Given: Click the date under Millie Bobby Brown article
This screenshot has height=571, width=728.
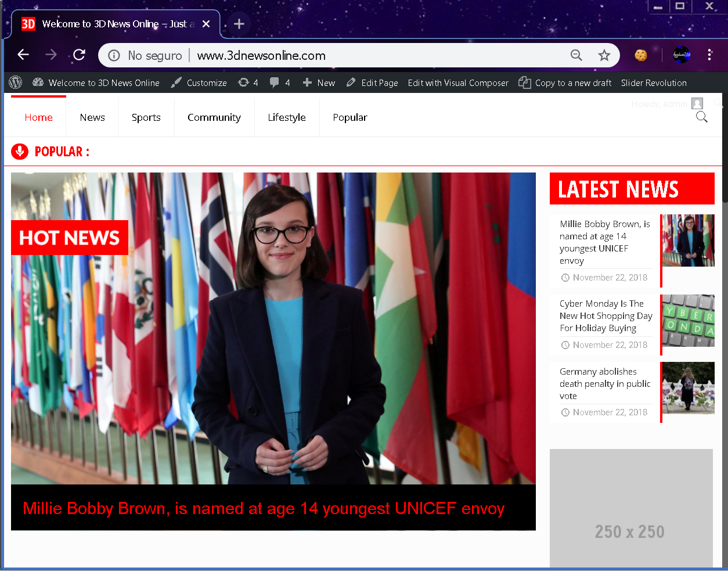Looking at the screenshot, I should point(610,278).
